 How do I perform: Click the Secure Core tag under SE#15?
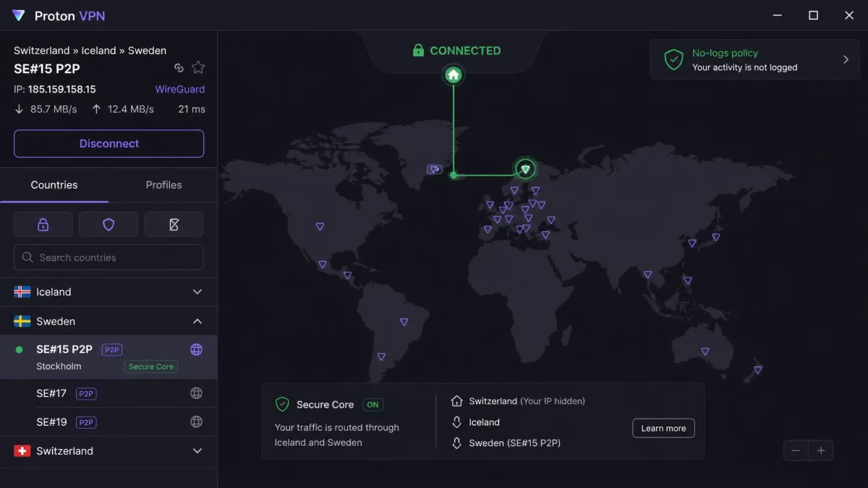(x=150, y=367)
